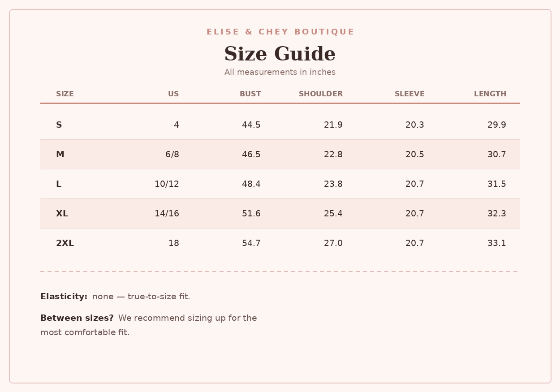Select the 2XL row label
Viewport: 560px width, 392px height.
click(x=65, y=243)
